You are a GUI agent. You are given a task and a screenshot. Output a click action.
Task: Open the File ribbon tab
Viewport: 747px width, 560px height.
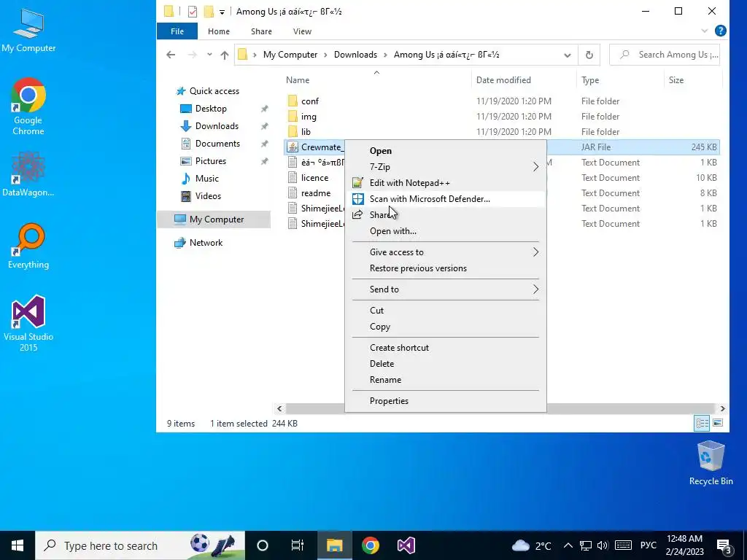[x=177, y=31]
